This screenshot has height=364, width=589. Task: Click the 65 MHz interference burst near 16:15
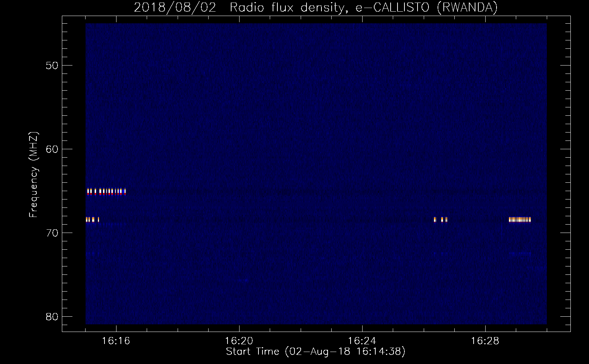(106, 191)
